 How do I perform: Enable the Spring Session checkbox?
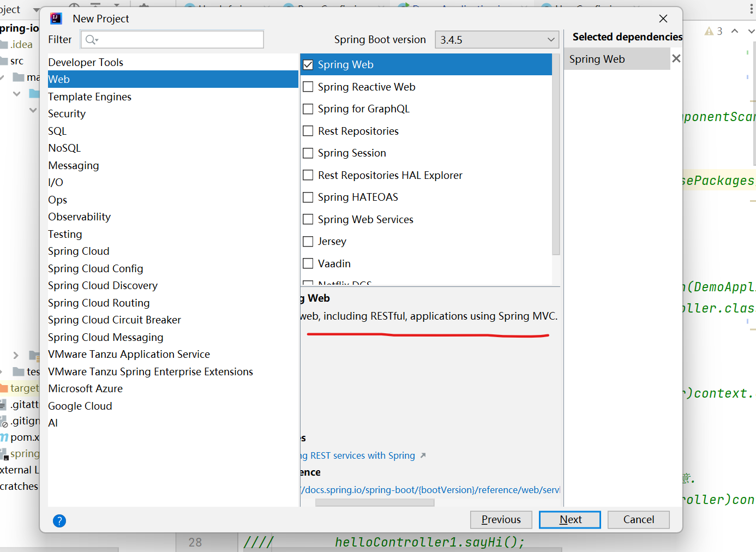308,153
